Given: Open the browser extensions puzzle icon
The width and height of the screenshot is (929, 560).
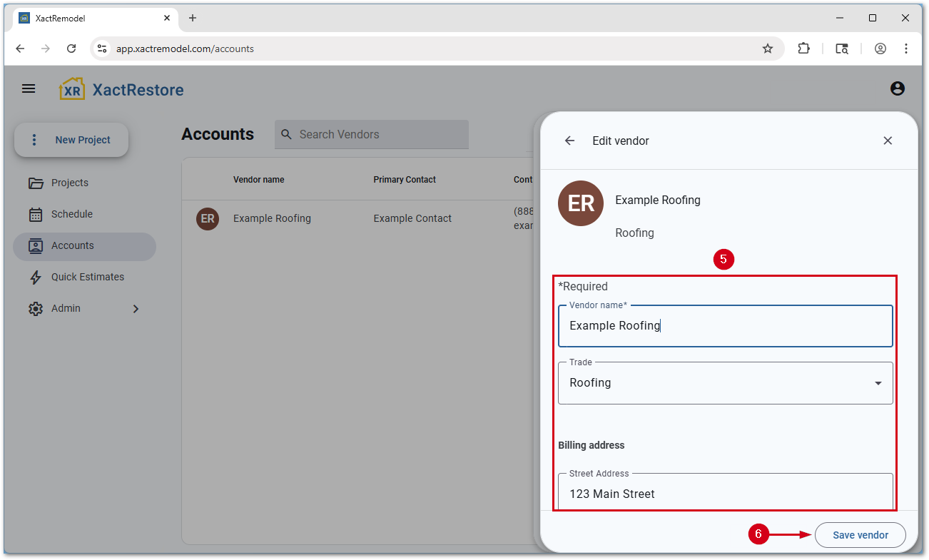Looking at the screenshot, I should point(804,49).
